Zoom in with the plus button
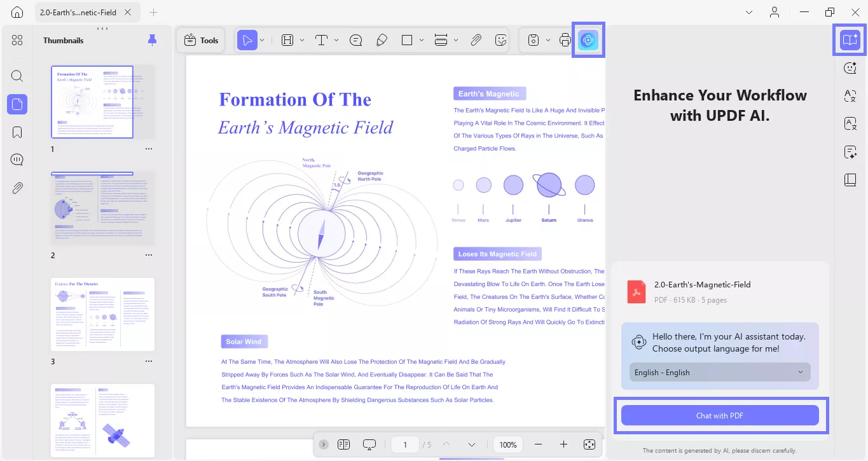This screenshot has width=868, height=461. pos(563,444)
